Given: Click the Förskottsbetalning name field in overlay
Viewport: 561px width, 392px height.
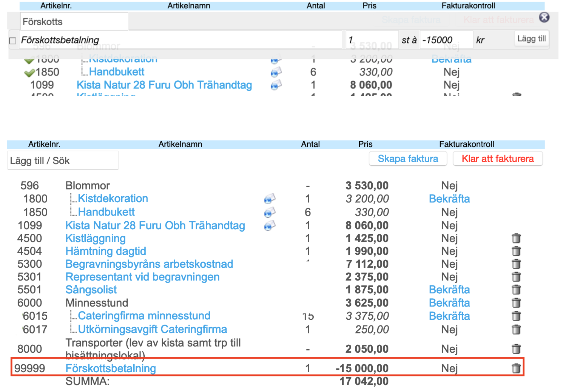Looking at the screenshot, I should (x=181, y=40).
